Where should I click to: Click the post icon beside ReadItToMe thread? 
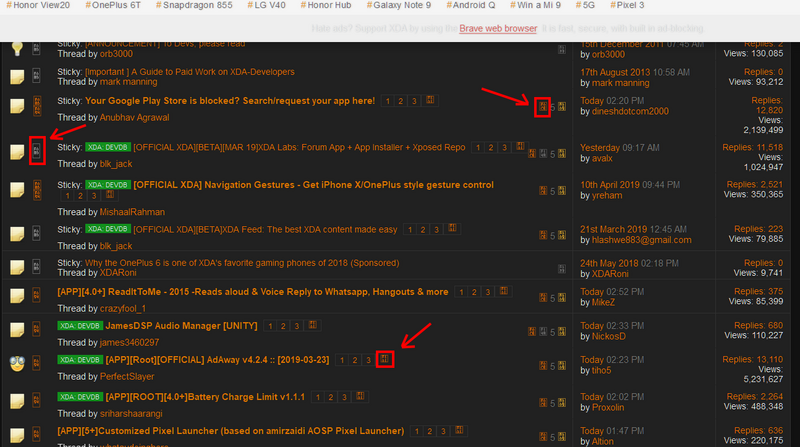click(37, 295)
